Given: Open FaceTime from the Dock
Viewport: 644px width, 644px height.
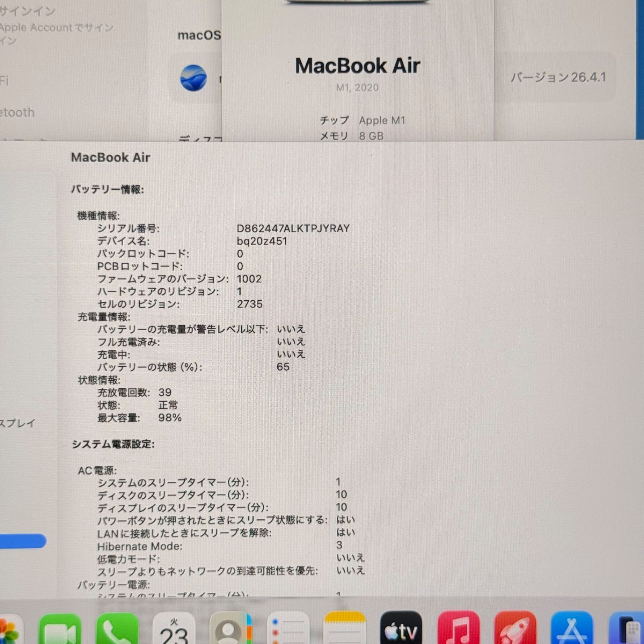Looking at the screenshot, I should pos(60,630).
